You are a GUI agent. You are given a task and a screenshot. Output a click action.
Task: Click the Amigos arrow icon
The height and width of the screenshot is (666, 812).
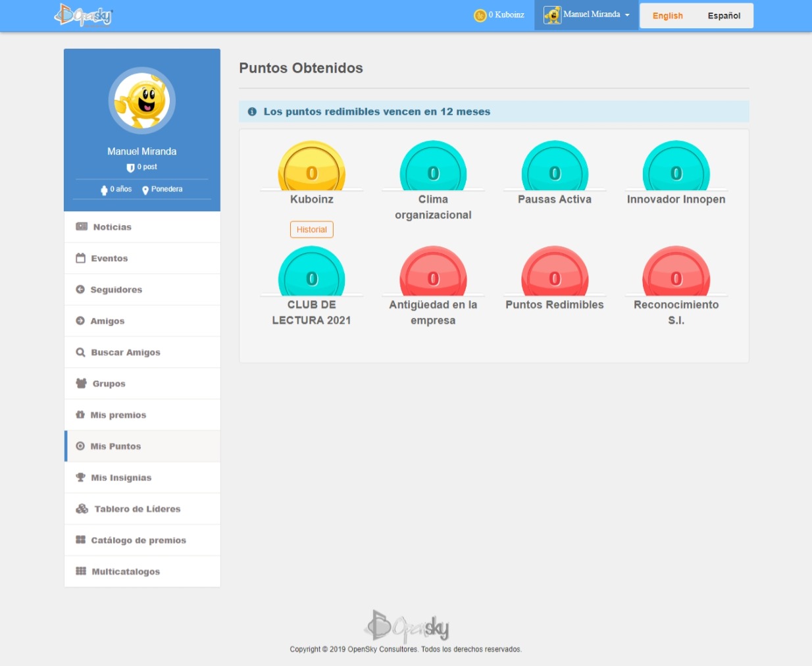tap(80, 320)
